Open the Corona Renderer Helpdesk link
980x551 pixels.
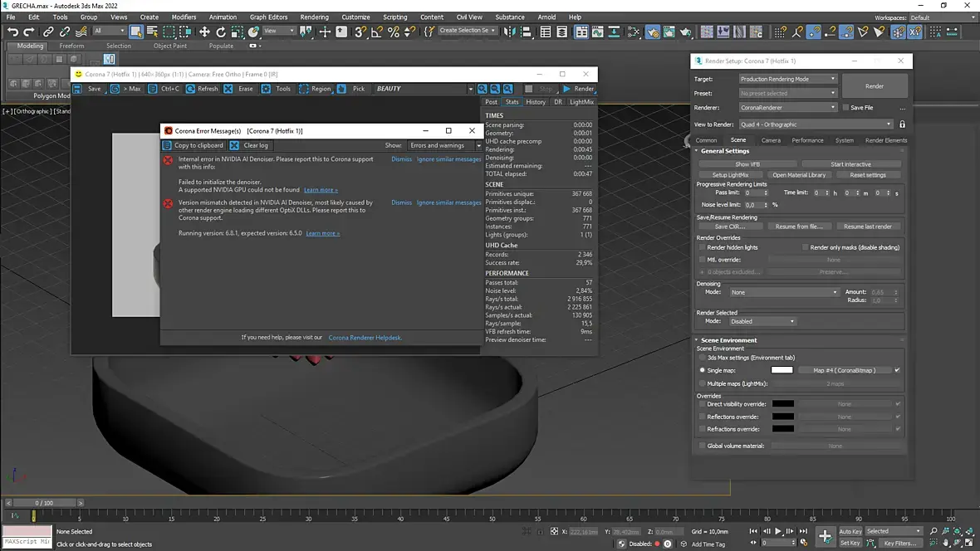(365, 338)
